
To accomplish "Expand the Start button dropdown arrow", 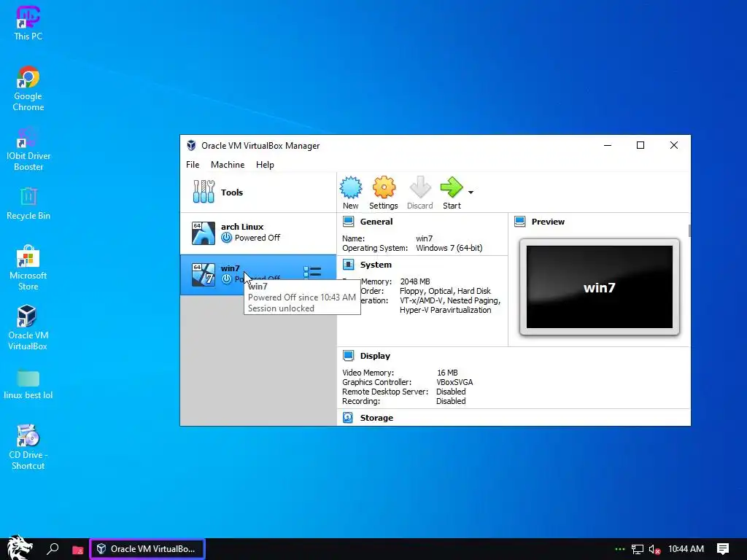I will tap(471, 192).
